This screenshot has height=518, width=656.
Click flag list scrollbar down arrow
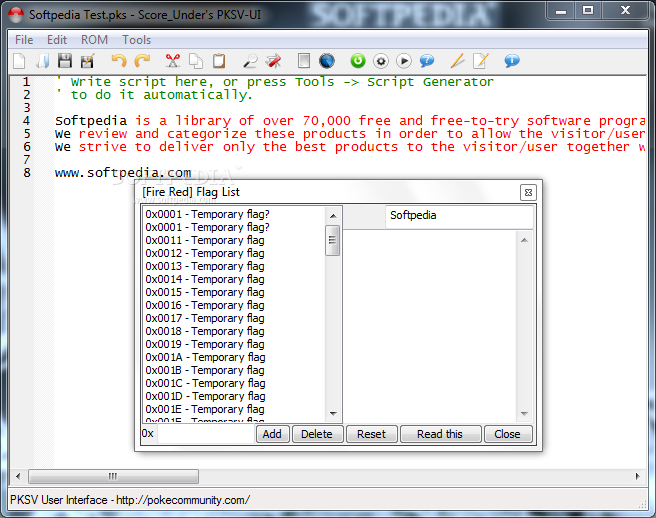click(333, 413)
